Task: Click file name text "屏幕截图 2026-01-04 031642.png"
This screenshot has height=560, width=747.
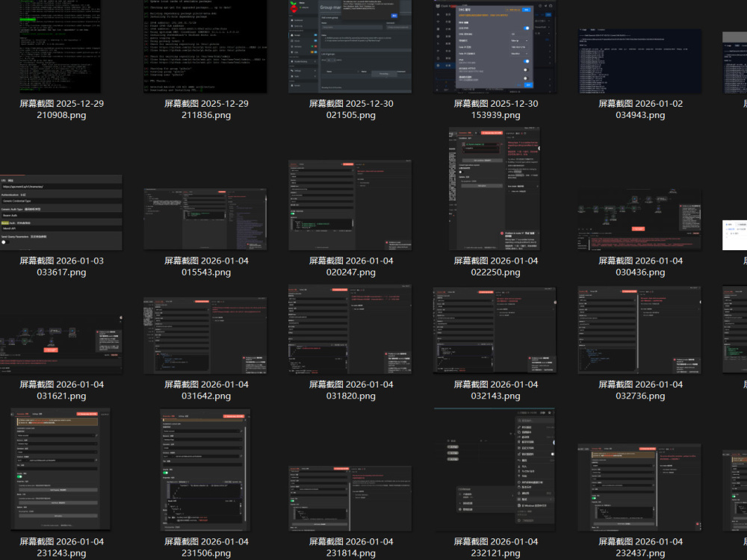Action: 206,390
